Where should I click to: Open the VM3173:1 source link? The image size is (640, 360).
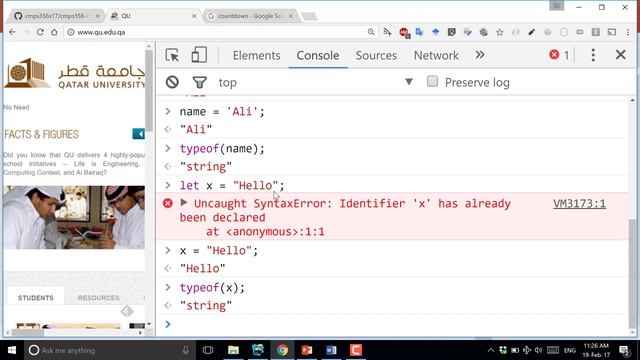click(579, 203)
